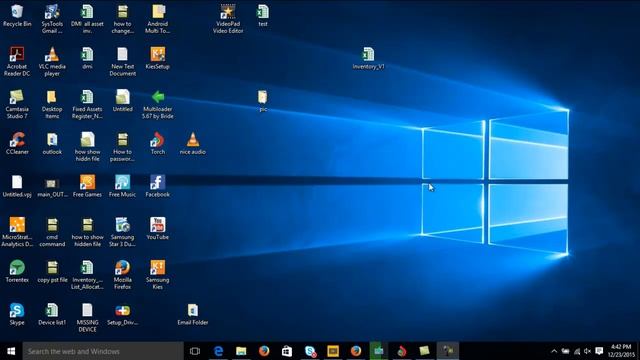Launch VLC media player from the desktop
This screenshot has height=360, width=640.
click(x=52, y=61)
